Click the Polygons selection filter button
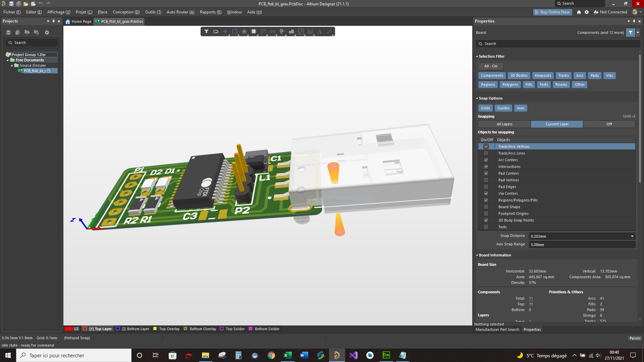The image size is (644, 362). coord(510,84)
